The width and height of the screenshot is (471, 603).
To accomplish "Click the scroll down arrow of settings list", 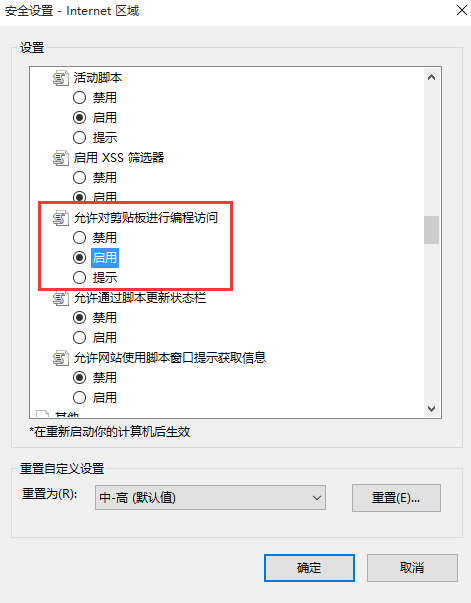I will pyautogui.click(x=431, y=408).
